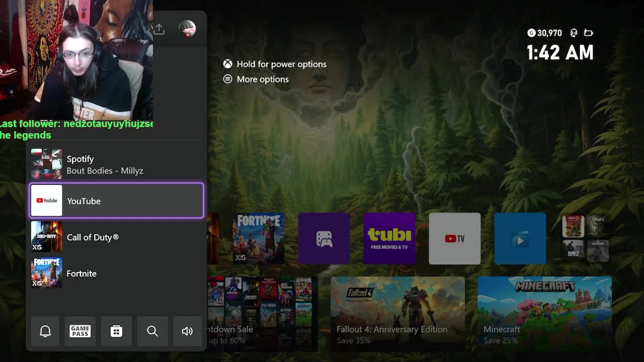Click the controller battery icon

click(589, 33)
